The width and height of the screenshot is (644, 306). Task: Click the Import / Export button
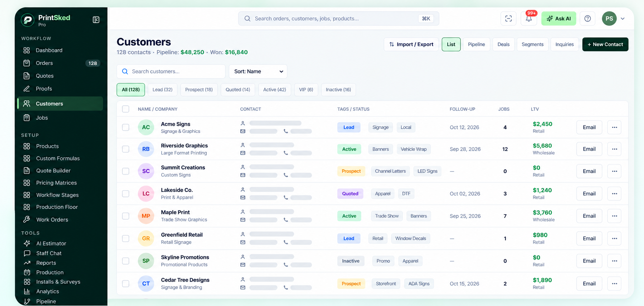(411, 44)
